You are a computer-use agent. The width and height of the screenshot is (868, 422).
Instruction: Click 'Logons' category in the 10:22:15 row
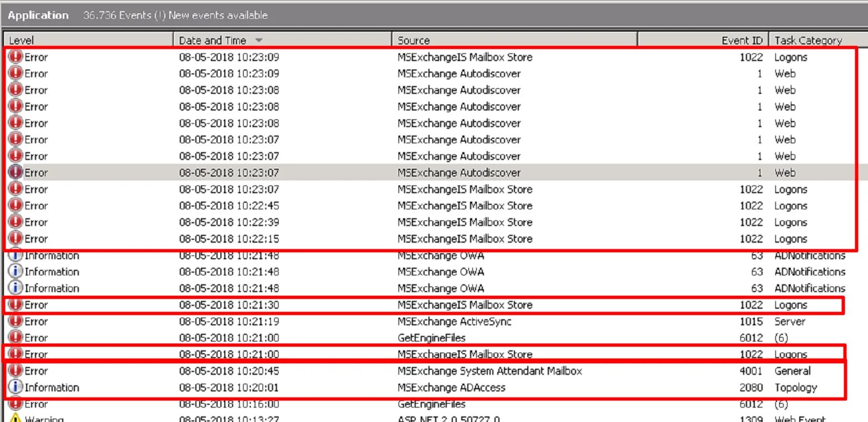790,239
